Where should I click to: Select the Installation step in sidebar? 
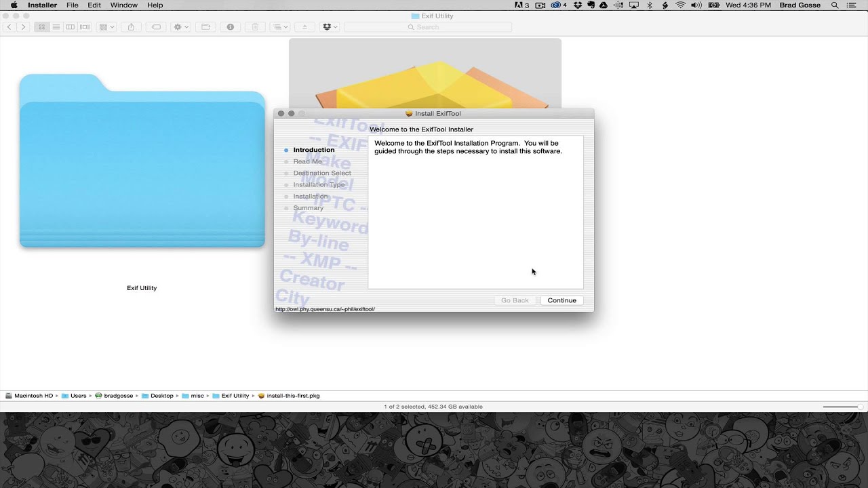point(310,196)
